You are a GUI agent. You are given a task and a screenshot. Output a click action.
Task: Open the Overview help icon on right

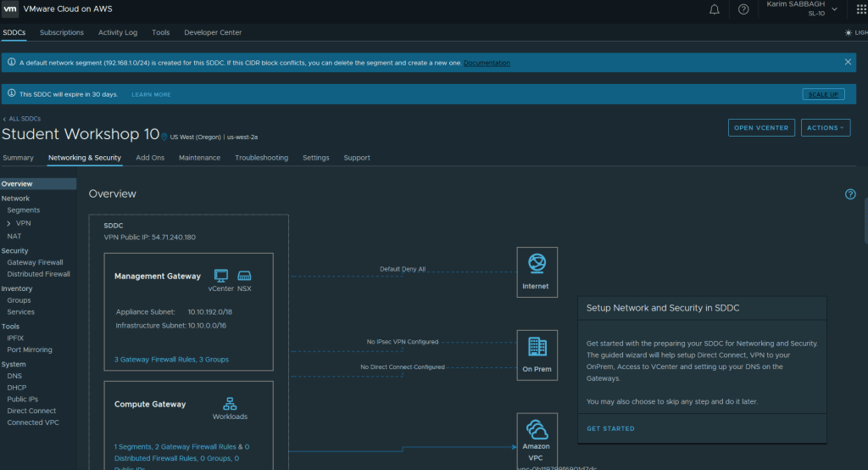coord(850,194)
